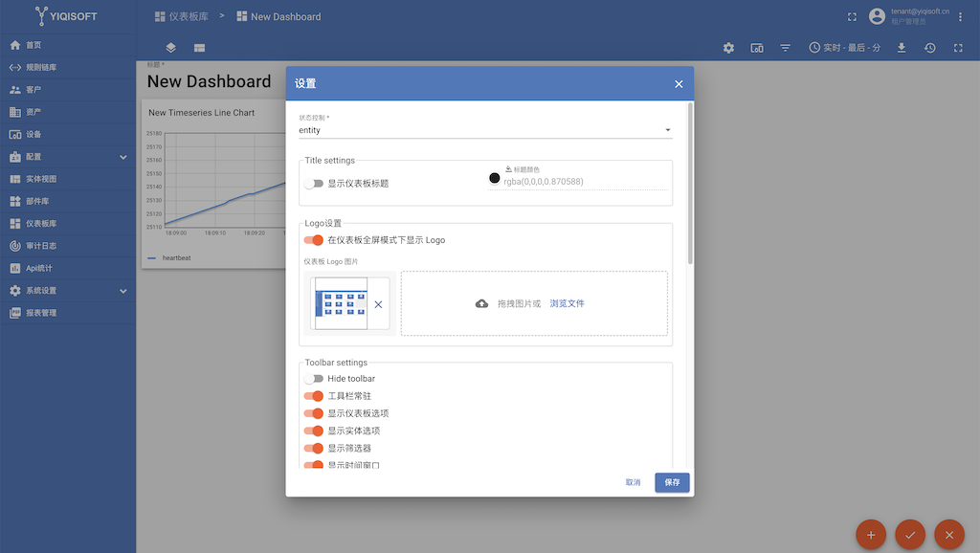Click the apply changes checkmark button
This screenshot has height=553, width=980.
tap(910, 535)
